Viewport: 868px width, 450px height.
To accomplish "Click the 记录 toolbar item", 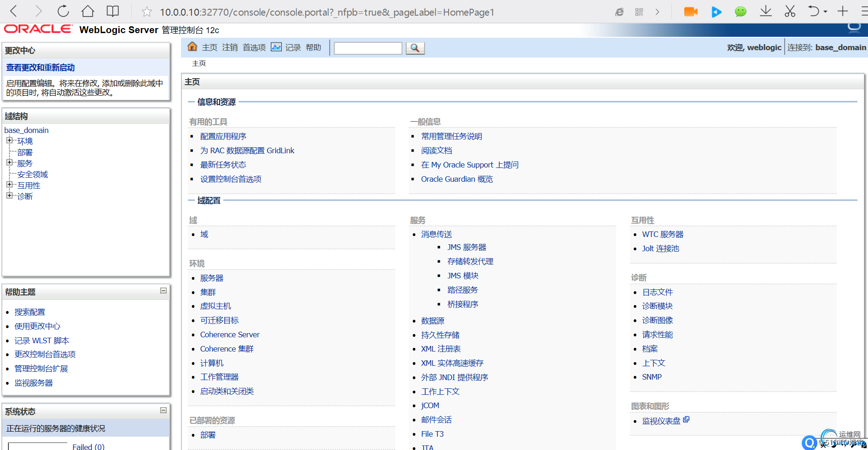I will pyautogui.click(x=293, y=47).
